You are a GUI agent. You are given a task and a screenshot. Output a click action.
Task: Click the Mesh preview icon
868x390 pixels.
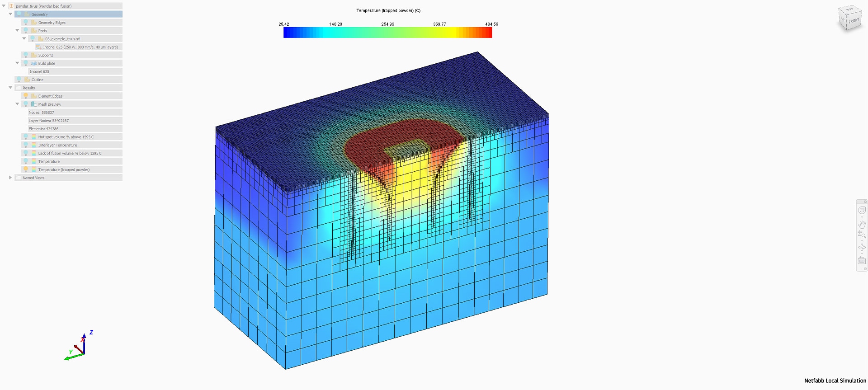tap(34, 104)
